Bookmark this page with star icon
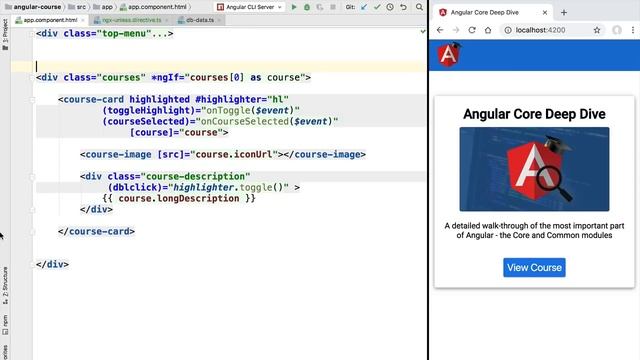Viewport: 640px width, 360px height. click(597, 30)
